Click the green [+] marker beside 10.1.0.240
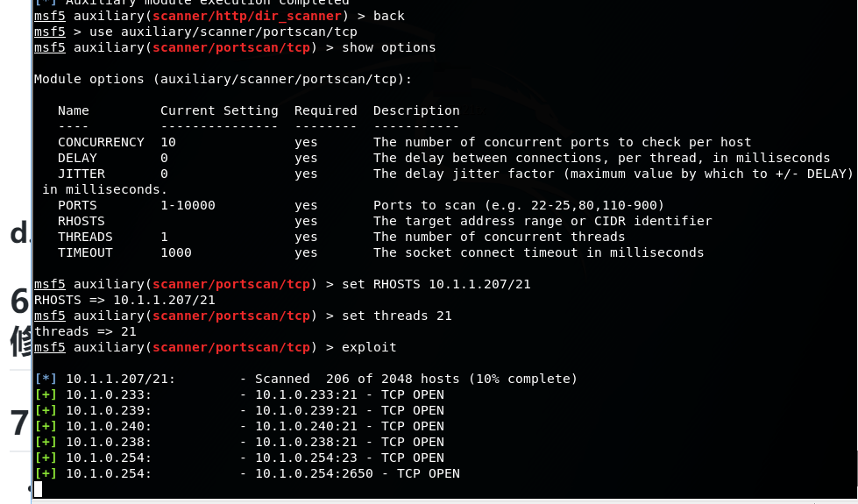The image size is (858, 504). (x=46, y=426)
